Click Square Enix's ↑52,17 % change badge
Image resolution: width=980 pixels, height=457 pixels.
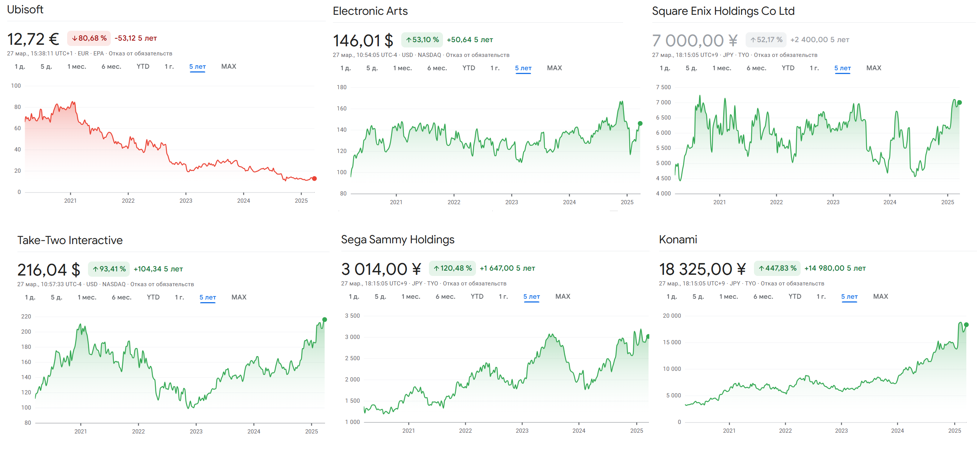tap(766, 39)
